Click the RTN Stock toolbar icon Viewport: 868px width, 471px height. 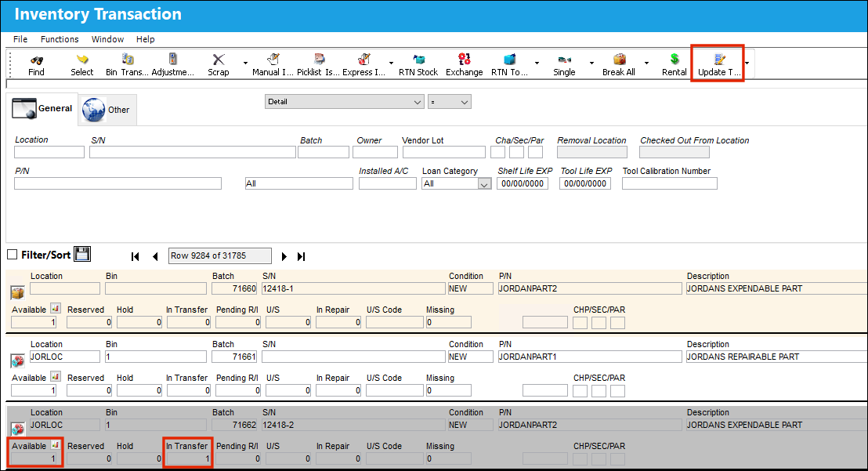pyautogui.click(x=418, y=60)
